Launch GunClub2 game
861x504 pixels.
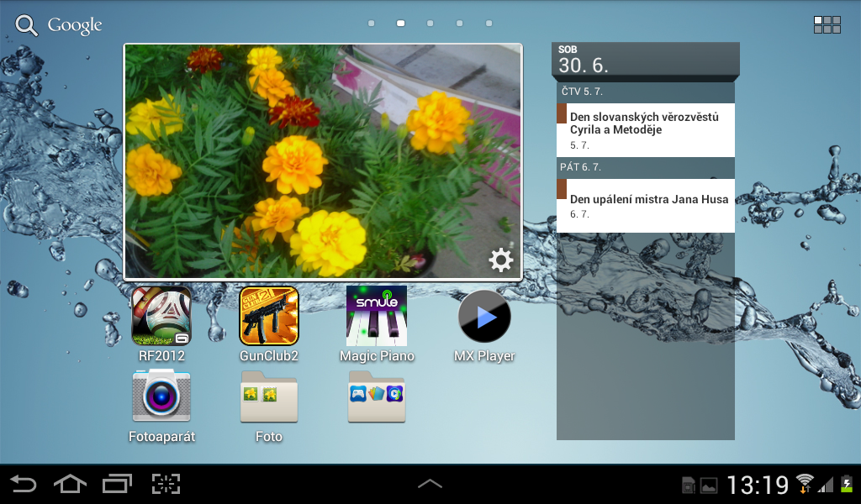[268, 317]
